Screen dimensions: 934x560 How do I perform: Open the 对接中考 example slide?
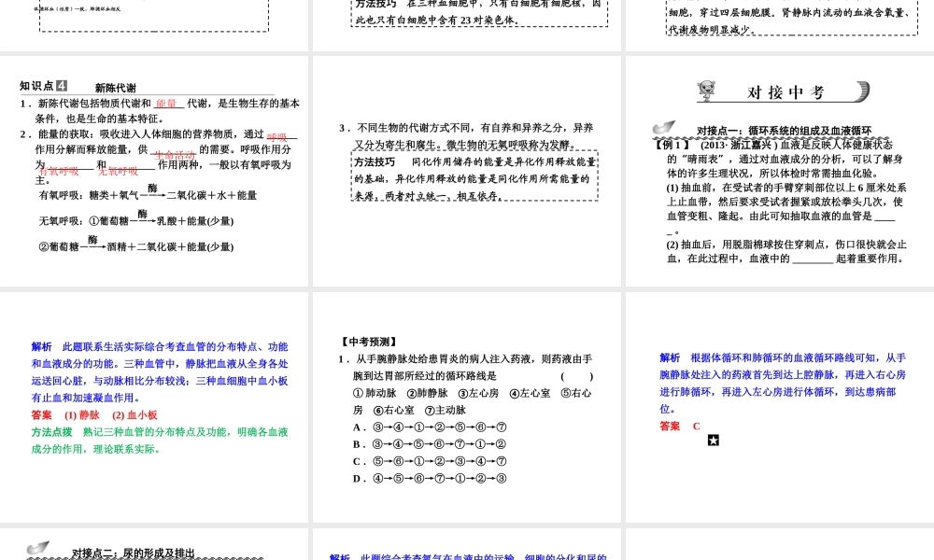[x=780, y=171]
